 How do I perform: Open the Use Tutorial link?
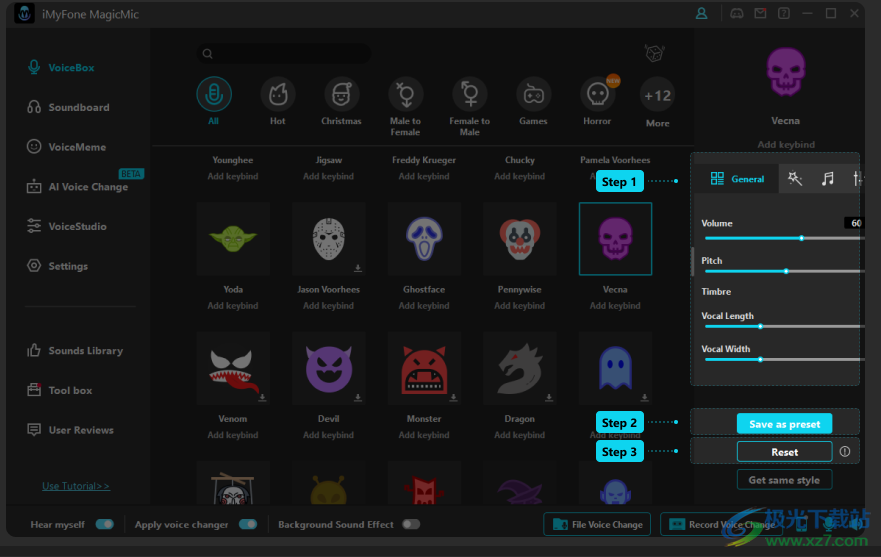point(76,486)
